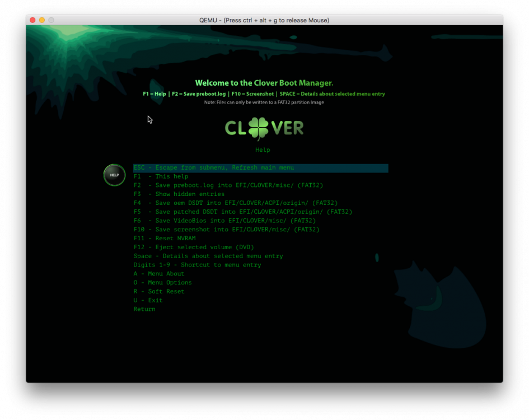Select the F5 Save patched DSDT entry

[x=242, y=212]
